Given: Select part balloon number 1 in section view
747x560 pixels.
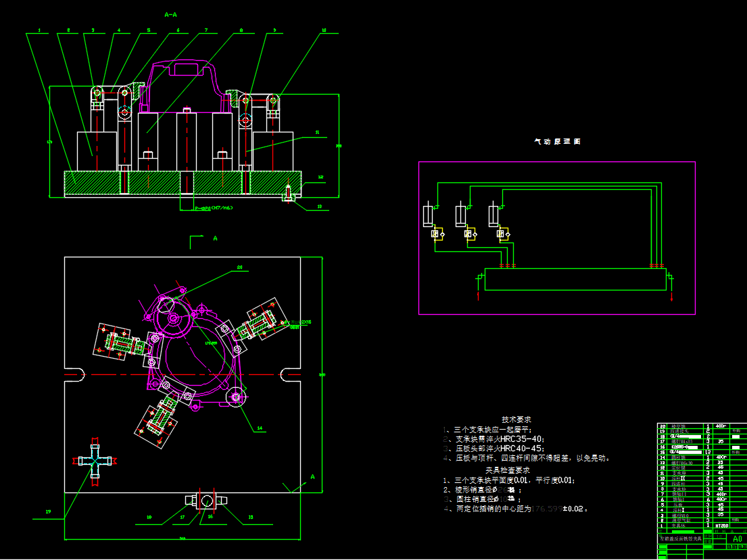Looking at the screenshot, I should click(x=40, y=30).
